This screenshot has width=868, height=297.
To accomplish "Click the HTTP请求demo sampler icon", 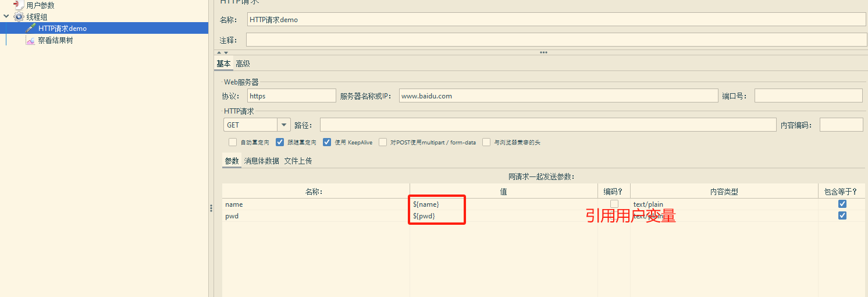I will [31, 28].
